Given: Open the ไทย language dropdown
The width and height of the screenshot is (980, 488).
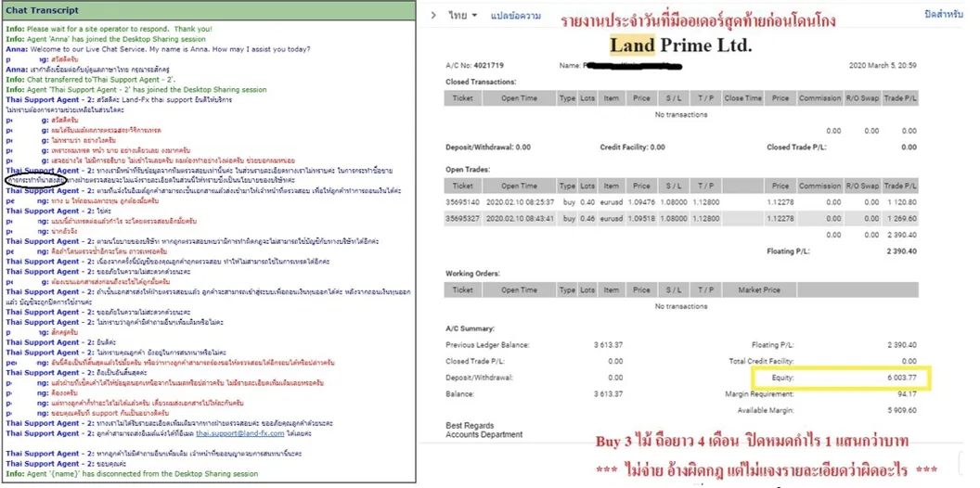Looking at the screenshot, I should point(462,16).
